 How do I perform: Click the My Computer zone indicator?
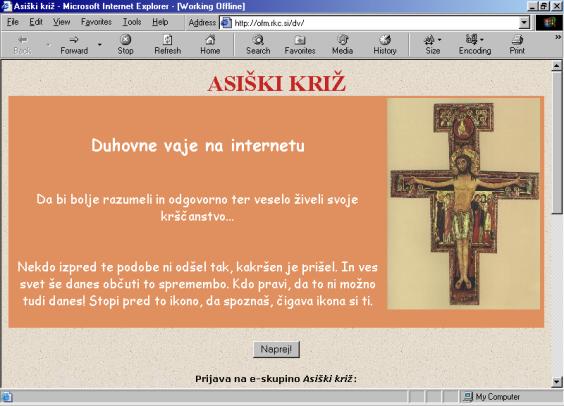click(492, 397)
